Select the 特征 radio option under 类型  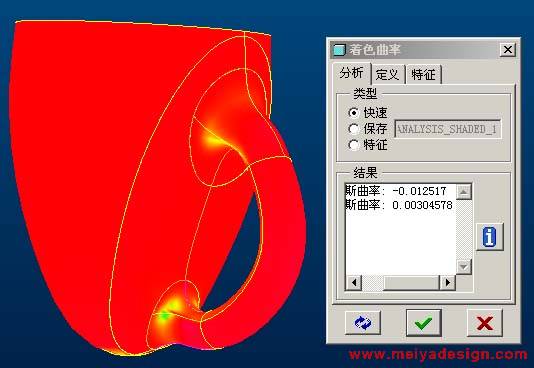tap(354, 145)
